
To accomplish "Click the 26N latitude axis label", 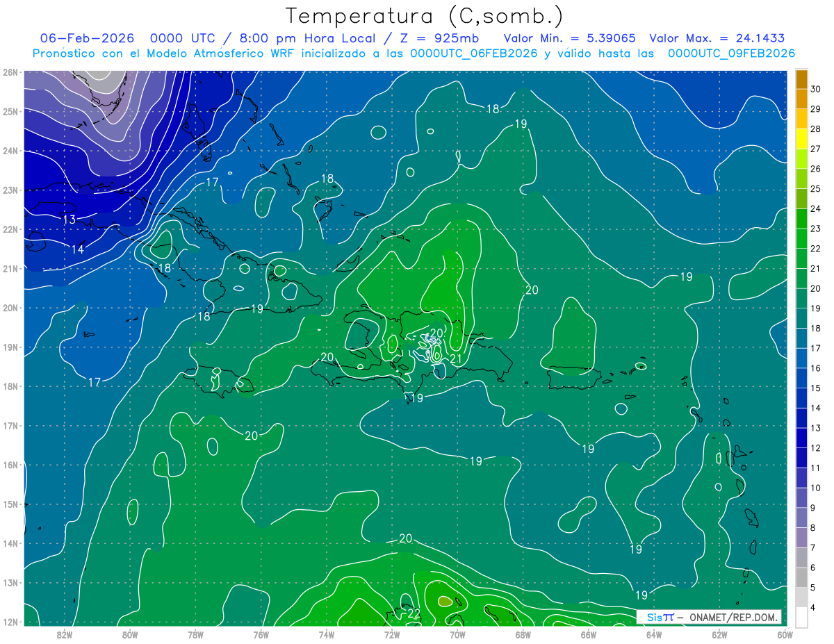I will tap(10, 72).
